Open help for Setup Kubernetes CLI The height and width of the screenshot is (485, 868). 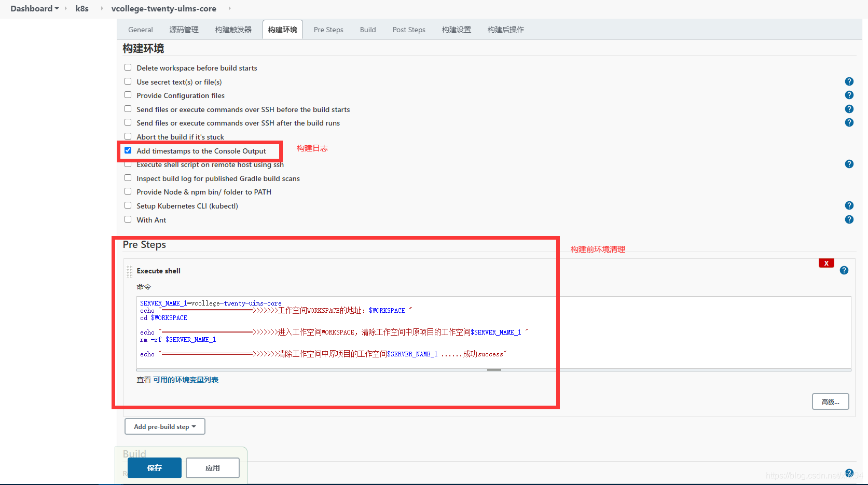(x=849, y=205)
